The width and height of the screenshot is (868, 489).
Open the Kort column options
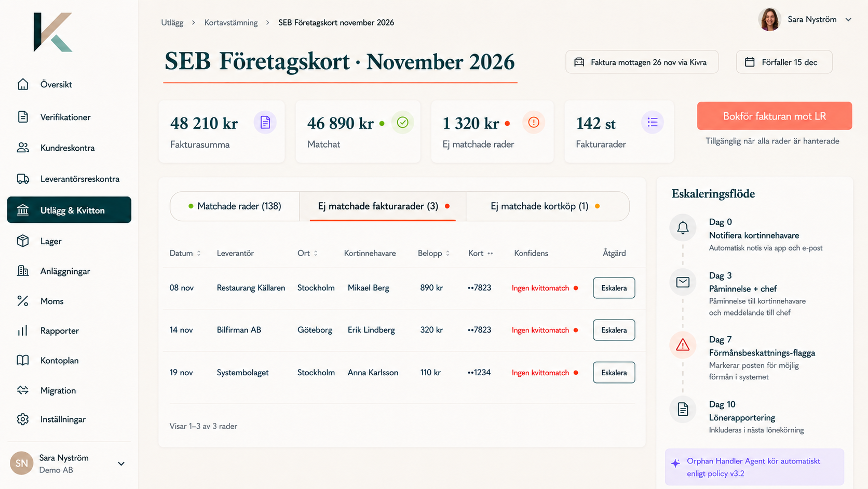[x=490, y=254]
